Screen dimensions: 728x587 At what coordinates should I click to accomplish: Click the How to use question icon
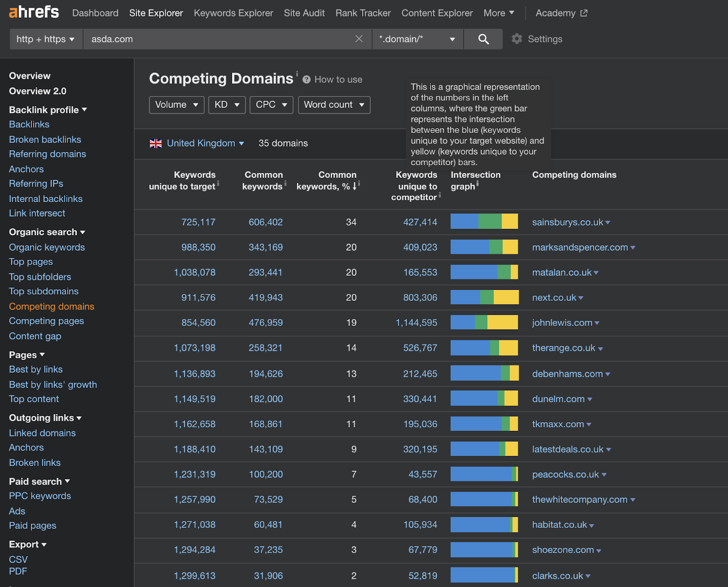307,80
